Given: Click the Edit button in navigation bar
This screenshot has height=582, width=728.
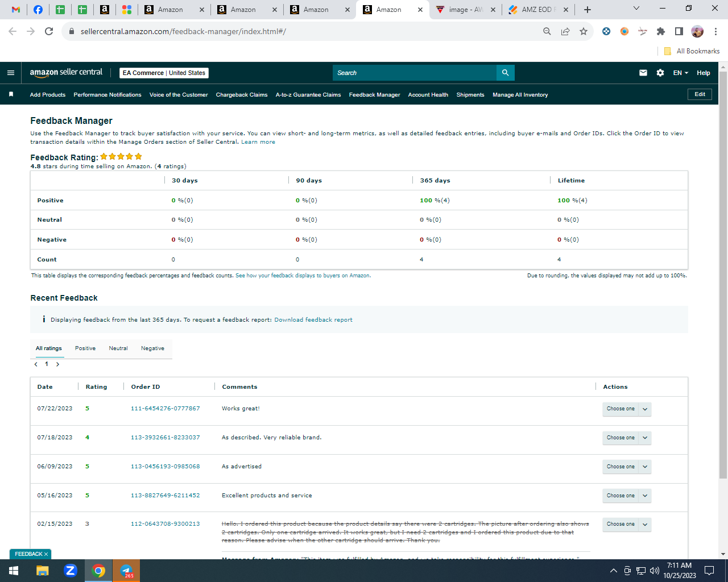Looking at the screenshot, I should point(700,94).
